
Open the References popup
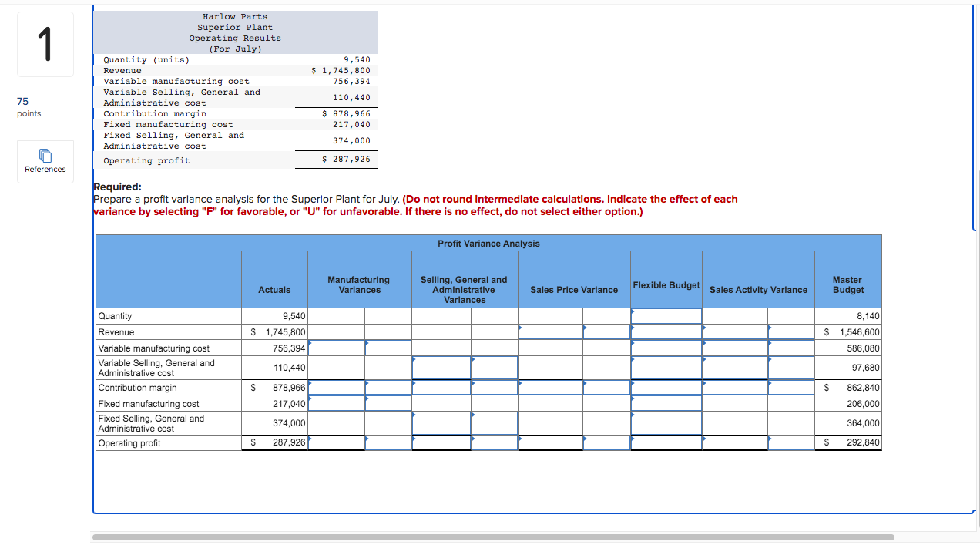45,161
